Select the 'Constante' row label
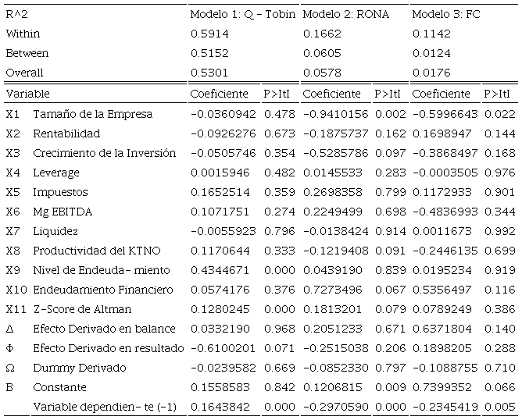Screen dimensions: 522x420 tap(59, 387)
